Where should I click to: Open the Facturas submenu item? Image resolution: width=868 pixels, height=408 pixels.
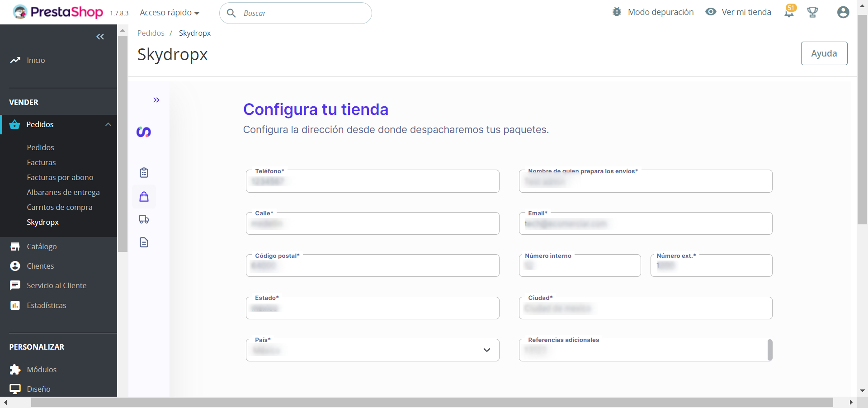[41, 162]
